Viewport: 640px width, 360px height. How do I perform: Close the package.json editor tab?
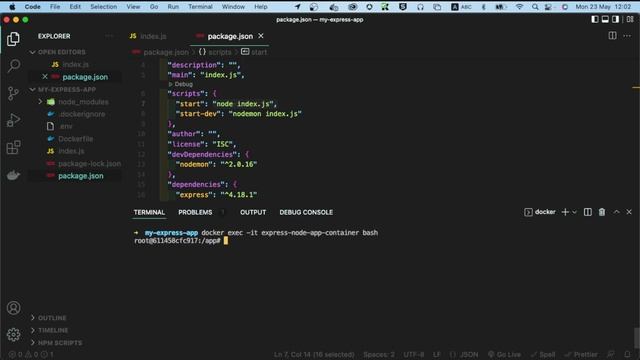pyautogui.click(x=261, y=36)
